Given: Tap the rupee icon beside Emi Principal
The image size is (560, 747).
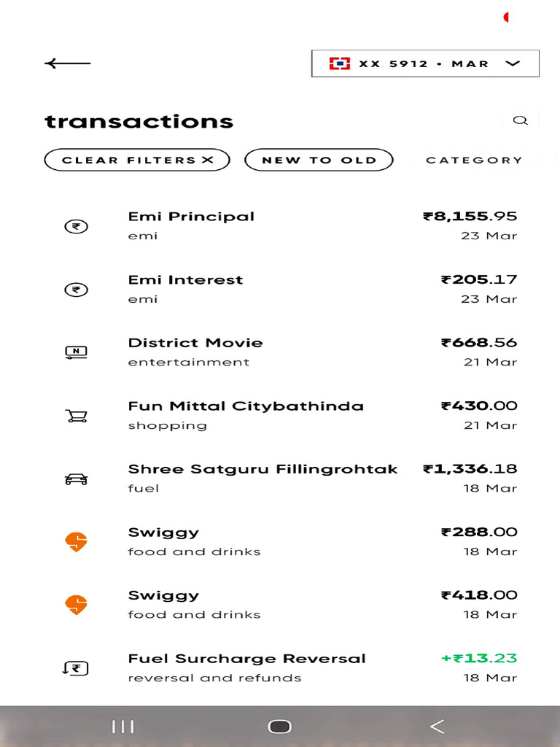Looking at the screenshot, I should [76, 226].
